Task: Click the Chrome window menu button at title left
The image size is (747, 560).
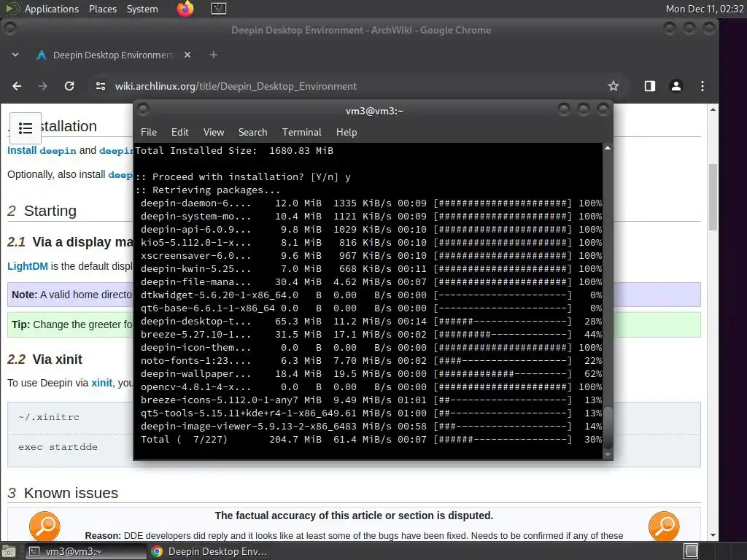Action: point(9,29)
